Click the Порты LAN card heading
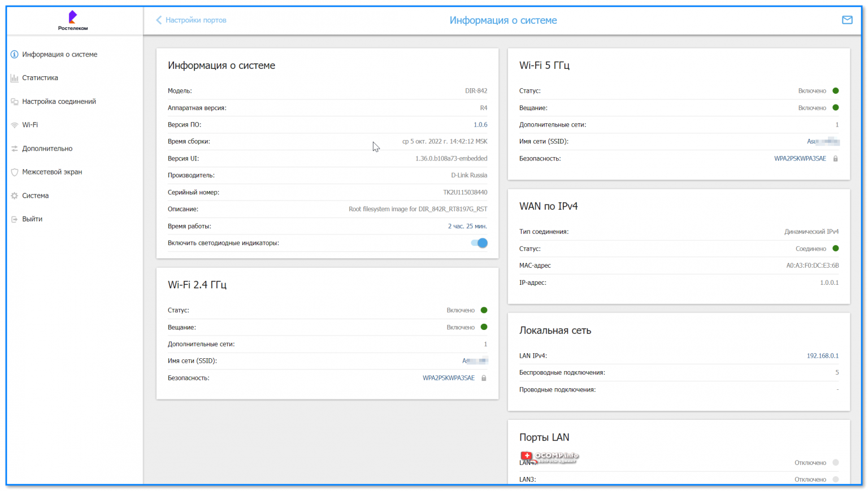This screenshot has height=491, width=868. coord(544,437)
